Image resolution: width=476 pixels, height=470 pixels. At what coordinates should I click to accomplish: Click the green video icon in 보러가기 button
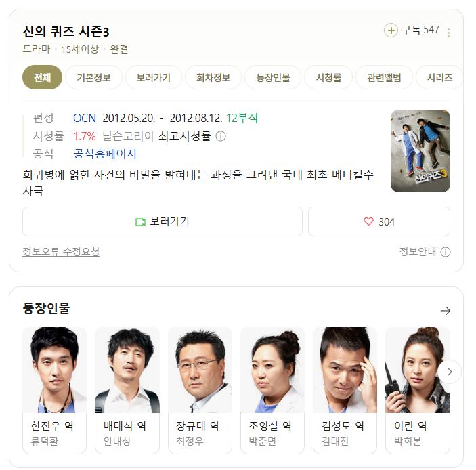140,222
